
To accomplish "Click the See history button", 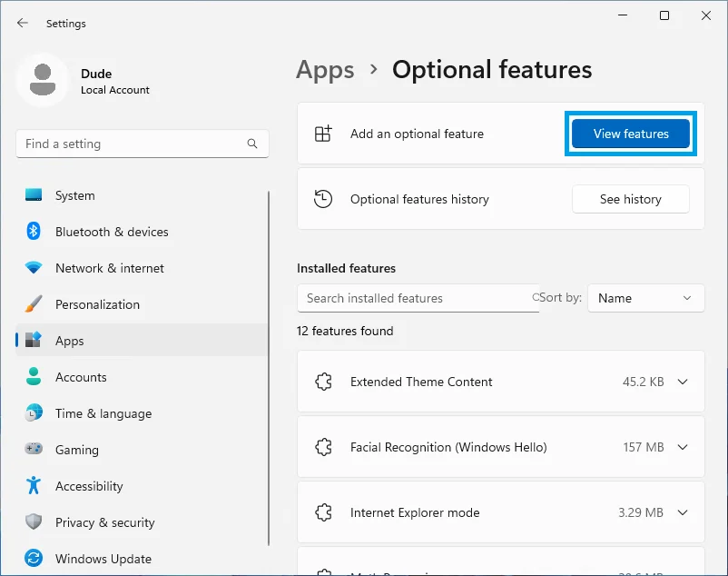I will point(630,199).
